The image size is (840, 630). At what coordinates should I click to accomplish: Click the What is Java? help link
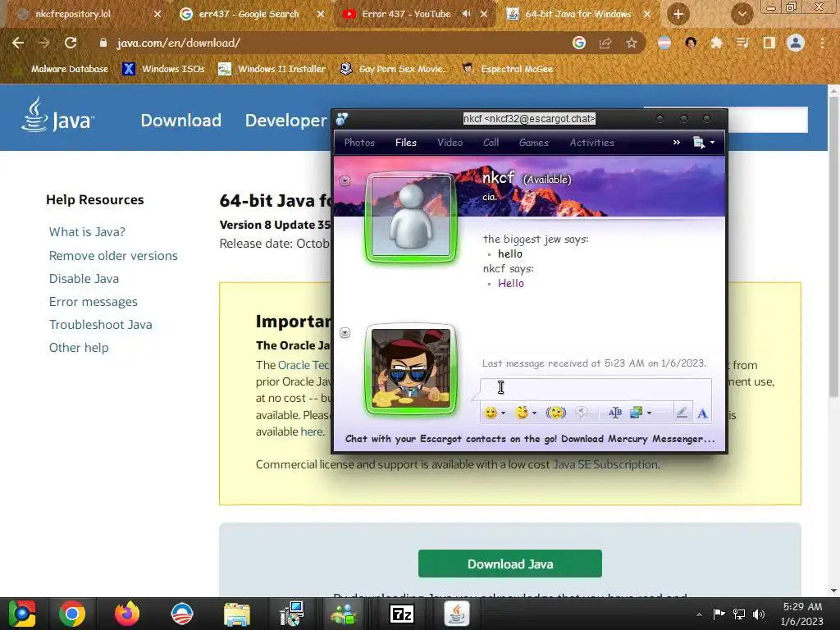click(x=87, y=232)
